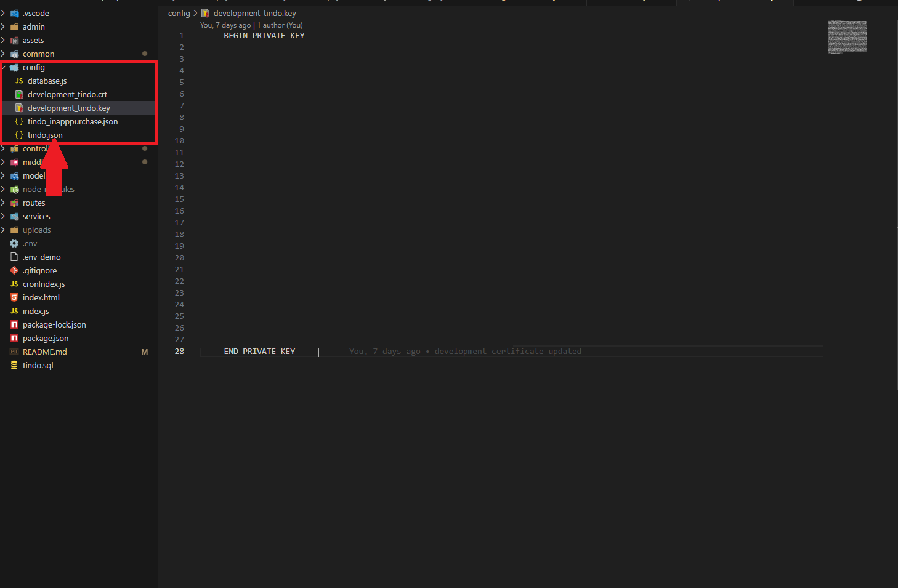
Task: Expand the routes folder
Action: tap(33, 203)
